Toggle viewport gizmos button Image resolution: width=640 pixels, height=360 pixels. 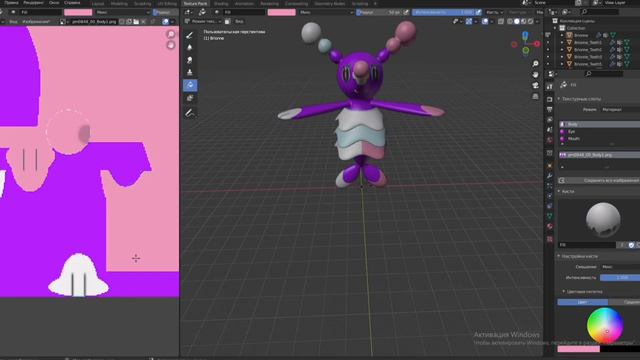click(469, 21)
